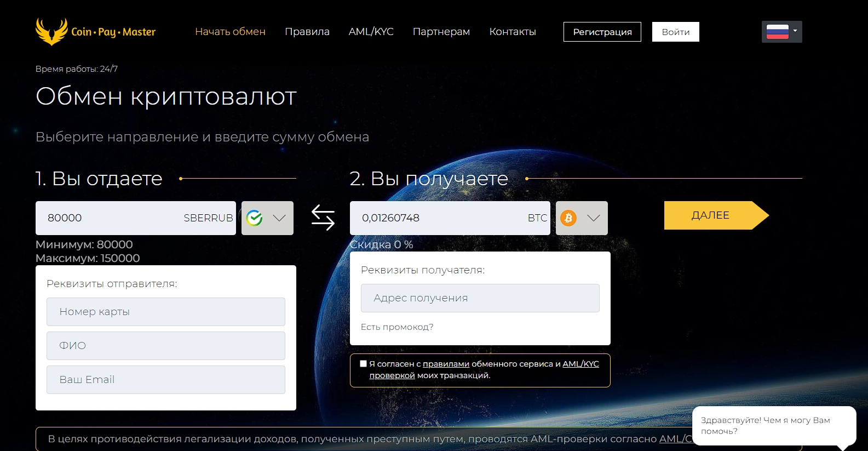Click the Войти button

[676, 32]
